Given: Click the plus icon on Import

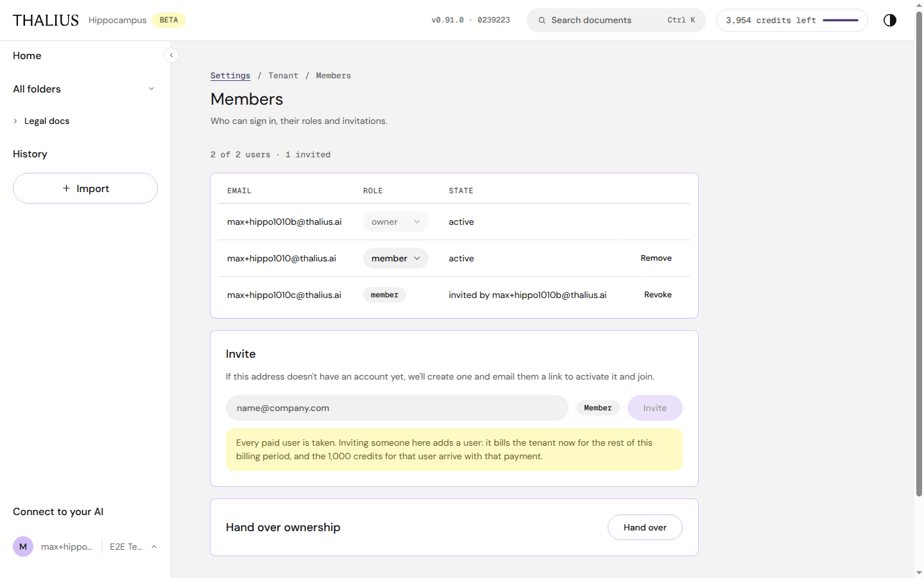Looking at the screenshot, I should coord(66,188).
